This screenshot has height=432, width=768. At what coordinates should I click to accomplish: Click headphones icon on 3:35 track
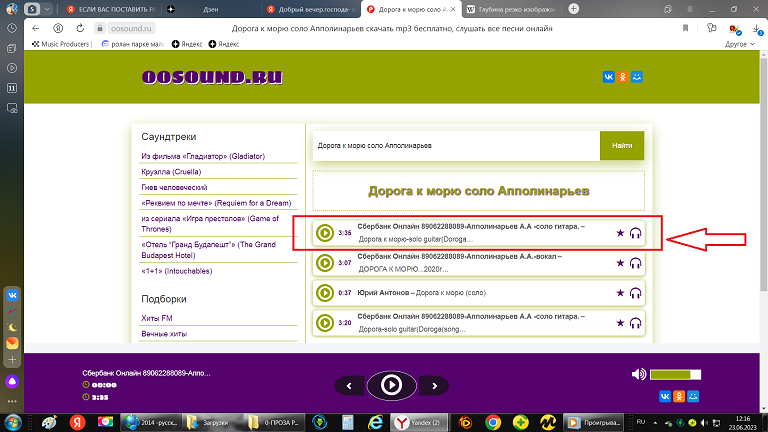pos(635,233)
